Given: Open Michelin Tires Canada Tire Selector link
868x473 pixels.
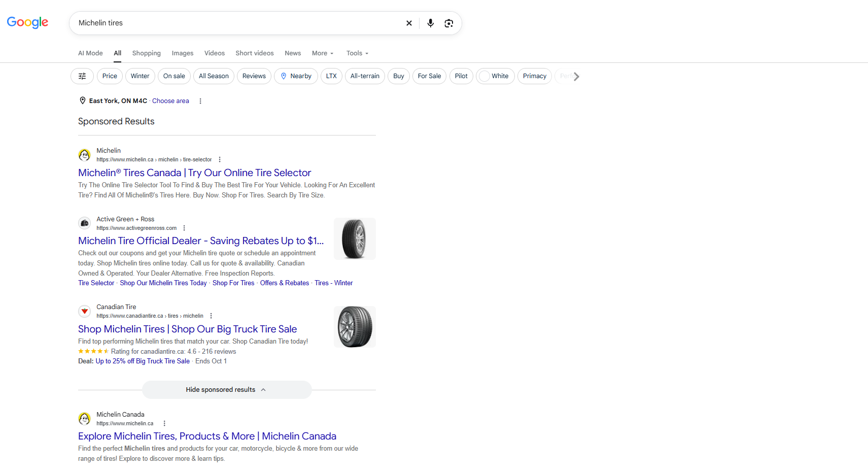Looking at the screenshot, I should point(194,173).
